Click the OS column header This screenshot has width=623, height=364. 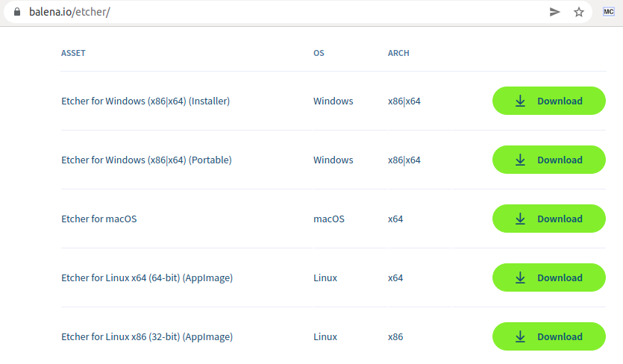319,53
